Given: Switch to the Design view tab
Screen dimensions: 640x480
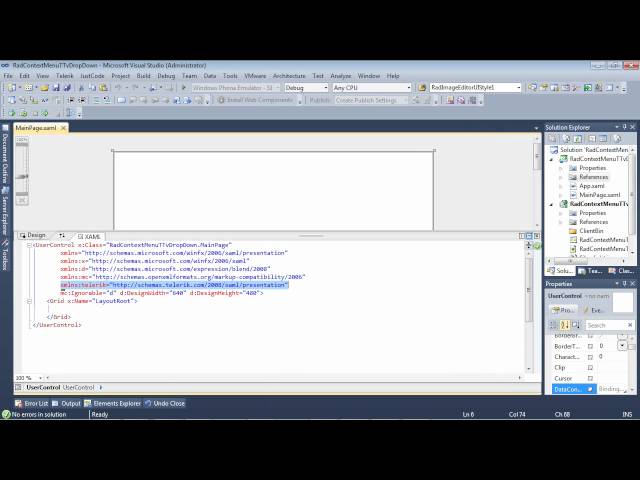Looking at the screenshot, I should [33, 236].
